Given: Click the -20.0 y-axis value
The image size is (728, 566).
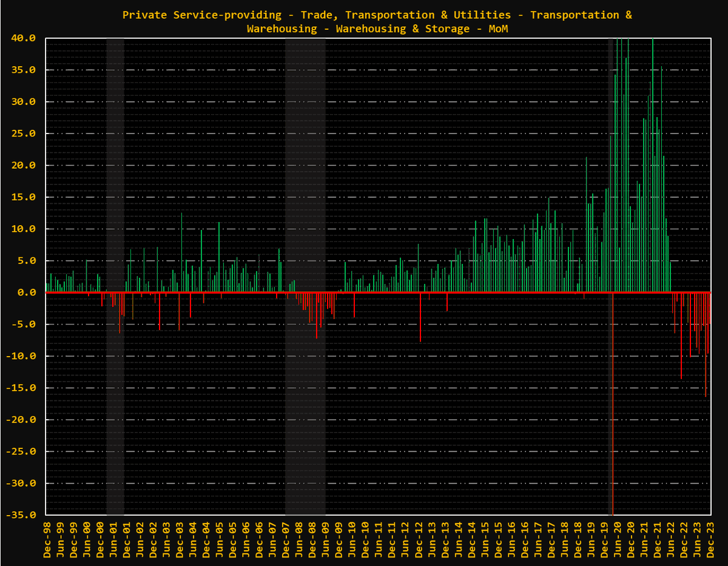Looking at the screenshot, I should [x=21, y=420].
